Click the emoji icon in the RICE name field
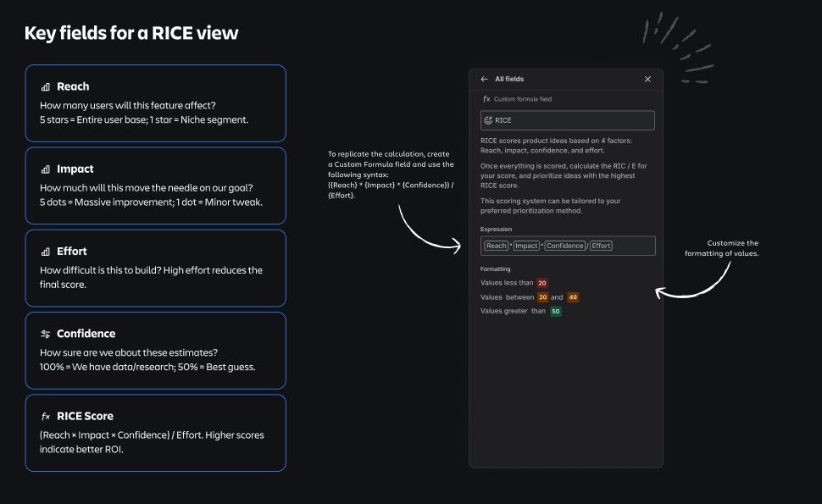The image size is (822, 504). click(x=488, y=120)
